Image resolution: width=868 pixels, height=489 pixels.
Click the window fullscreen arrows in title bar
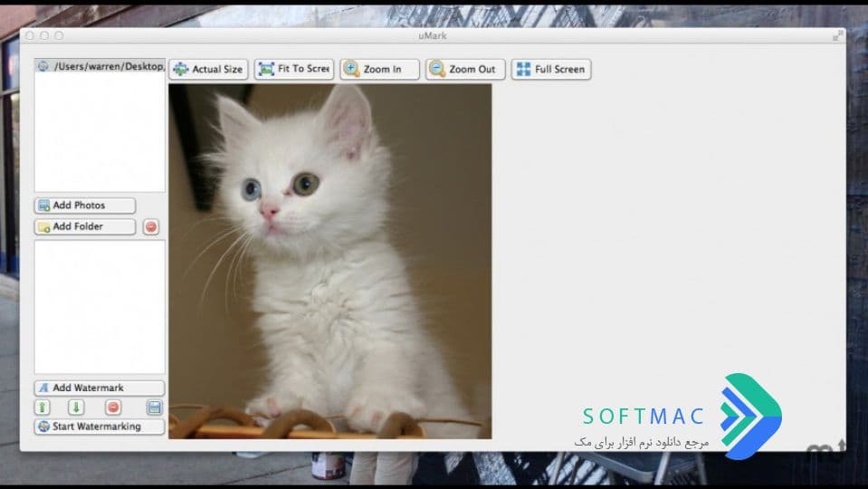coord(838,35)
